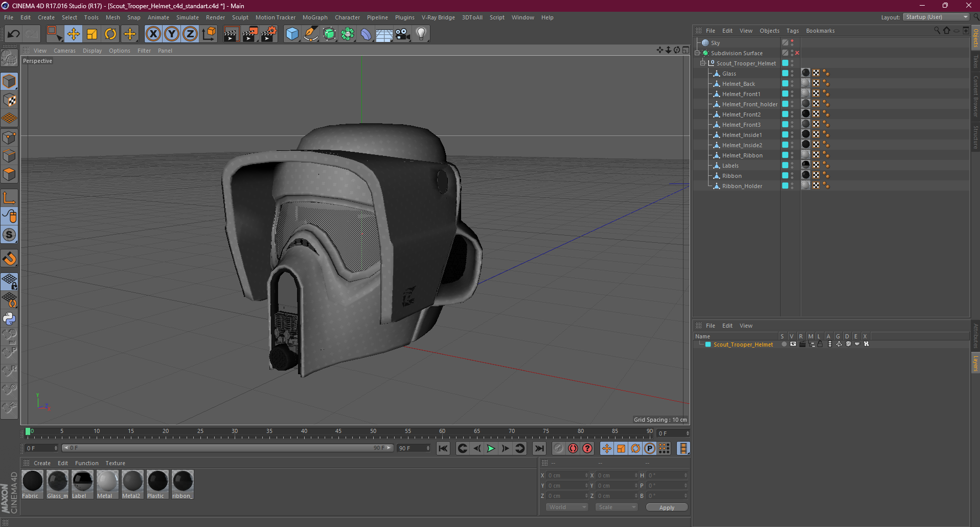980x527 pixels.
Task: Collapse the Scout_Trooper_Helmet null node
Action: tap(703, 63)
